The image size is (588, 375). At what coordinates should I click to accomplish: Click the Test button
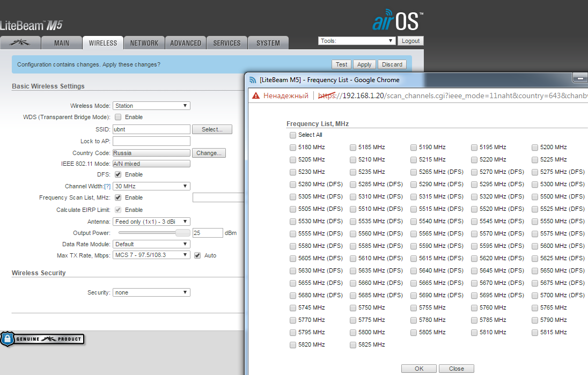click(x=341, y=64)
